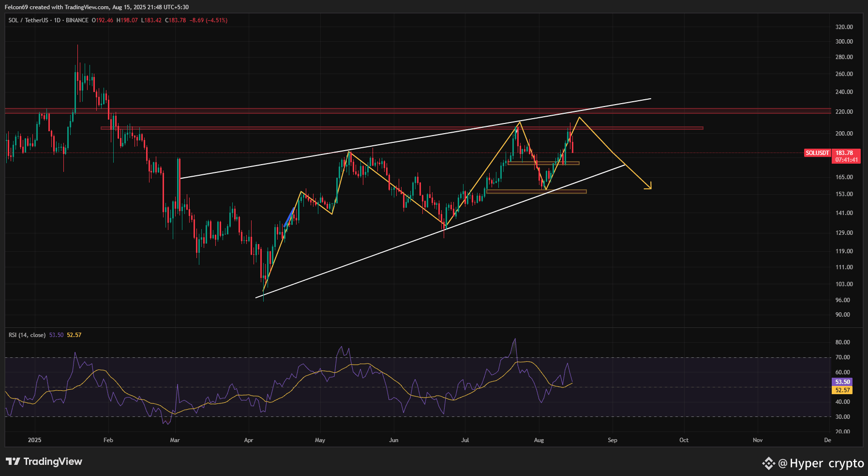The height and width of the screenshot is (476, 868).
Task: Click the 153.00 price axis label
Action: 844,194
